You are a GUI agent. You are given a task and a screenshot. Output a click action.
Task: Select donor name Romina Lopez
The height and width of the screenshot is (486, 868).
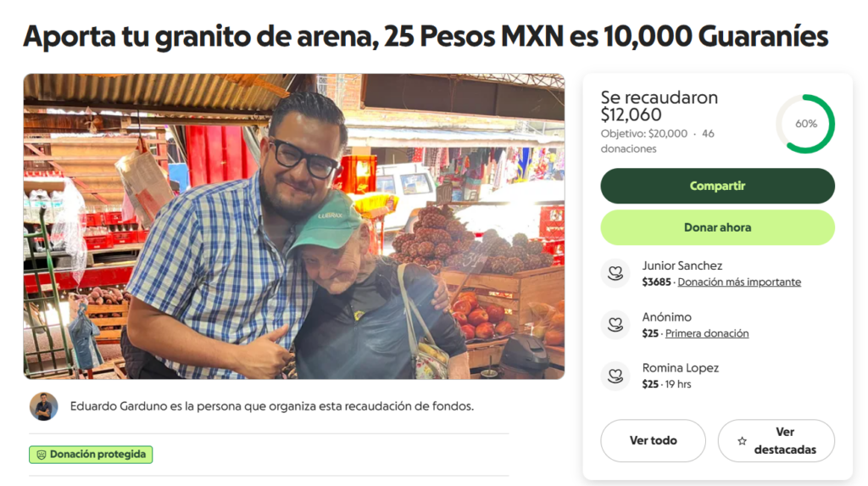[681, 368]
